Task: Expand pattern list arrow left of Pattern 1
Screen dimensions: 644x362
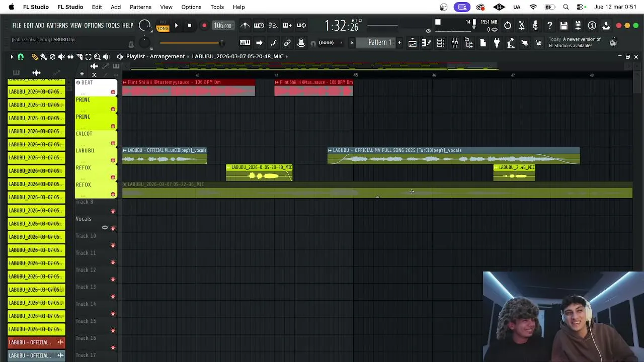Action: [x=352, y=43]
